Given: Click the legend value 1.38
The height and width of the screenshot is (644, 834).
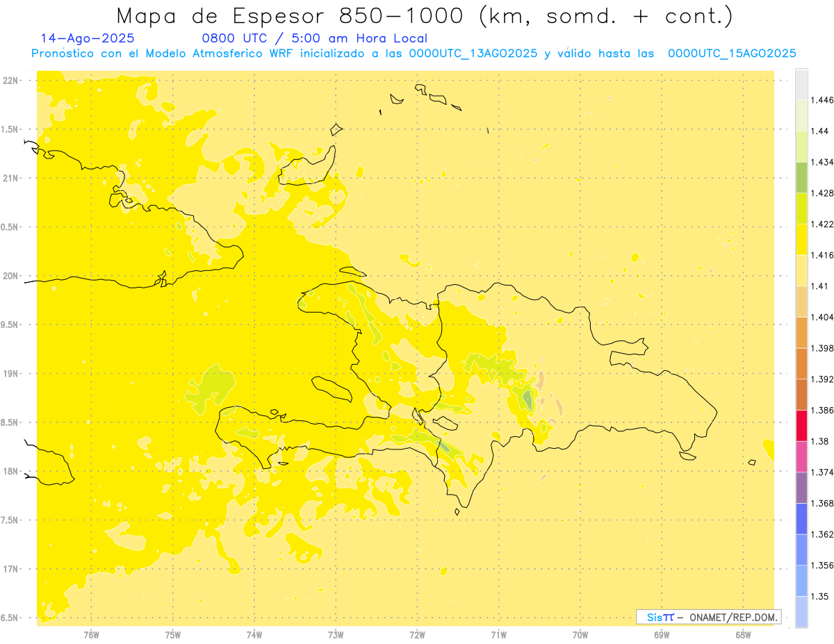Looking at the screenshot, I should click(x=821, y=441).
